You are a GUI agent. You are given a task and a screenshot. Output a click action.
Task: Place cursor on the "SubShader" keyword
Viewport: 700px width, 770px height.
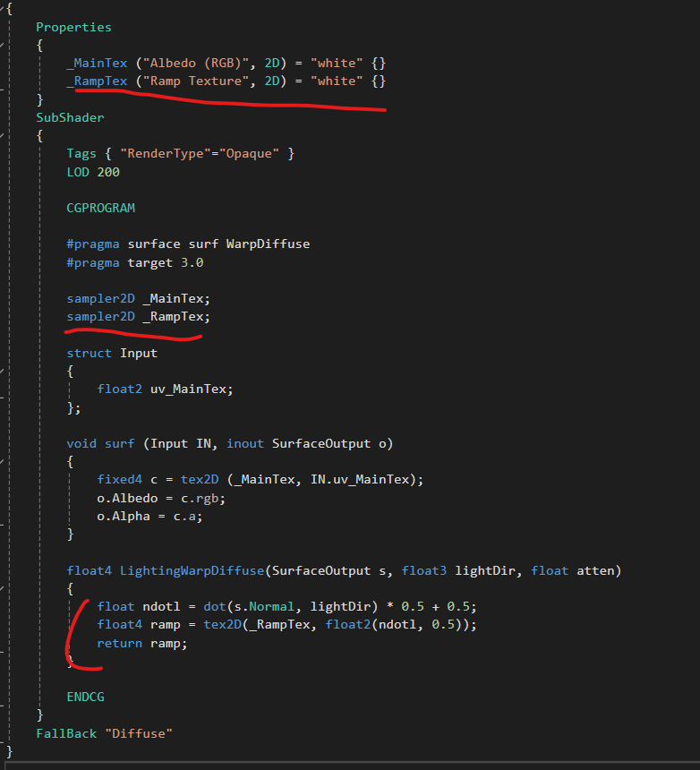click(70, 118)
